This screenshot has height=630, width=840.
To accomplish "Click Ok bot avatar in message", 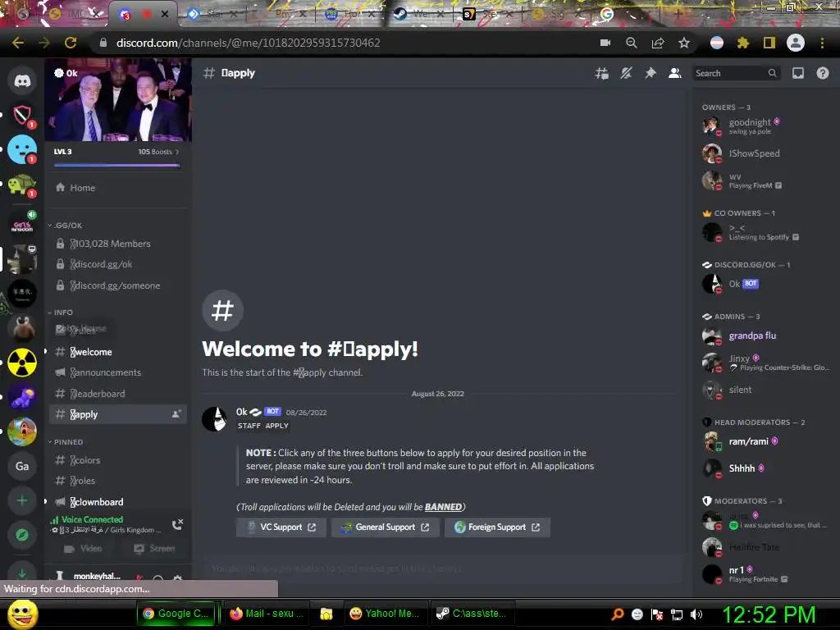I will coord(214,418).
